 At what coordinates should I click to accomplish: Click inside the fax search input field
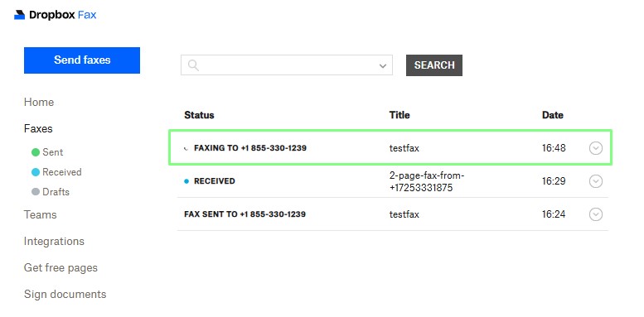287,65
